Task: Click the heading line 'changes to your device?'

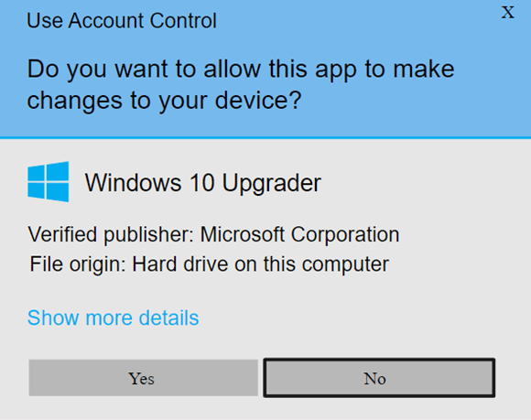Action: (x=164, y=101)
